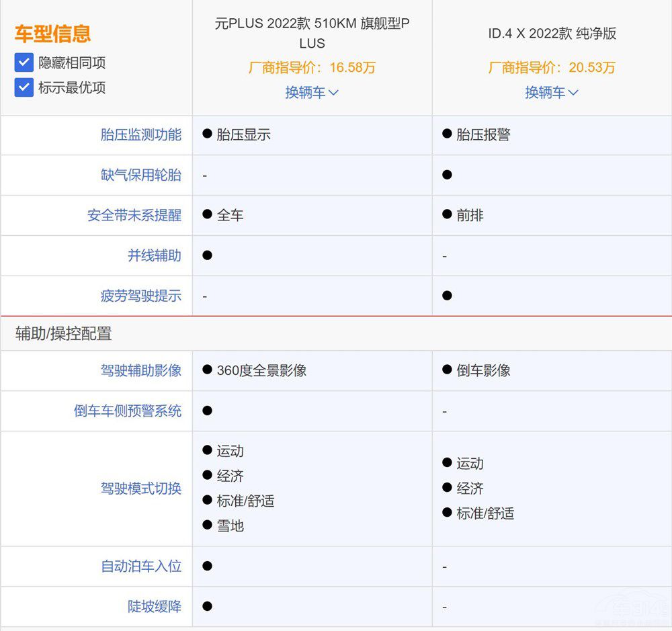This screenshot has width=672, height=631.
Task: Click the 胎压监测功能 link
Action: tap(140, 135)
